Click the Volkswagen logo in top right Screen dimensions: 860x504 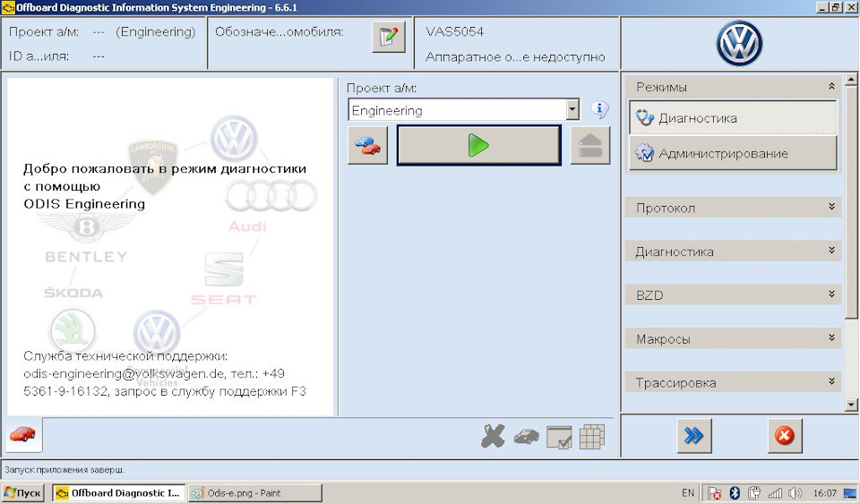[x=739, y=44]
